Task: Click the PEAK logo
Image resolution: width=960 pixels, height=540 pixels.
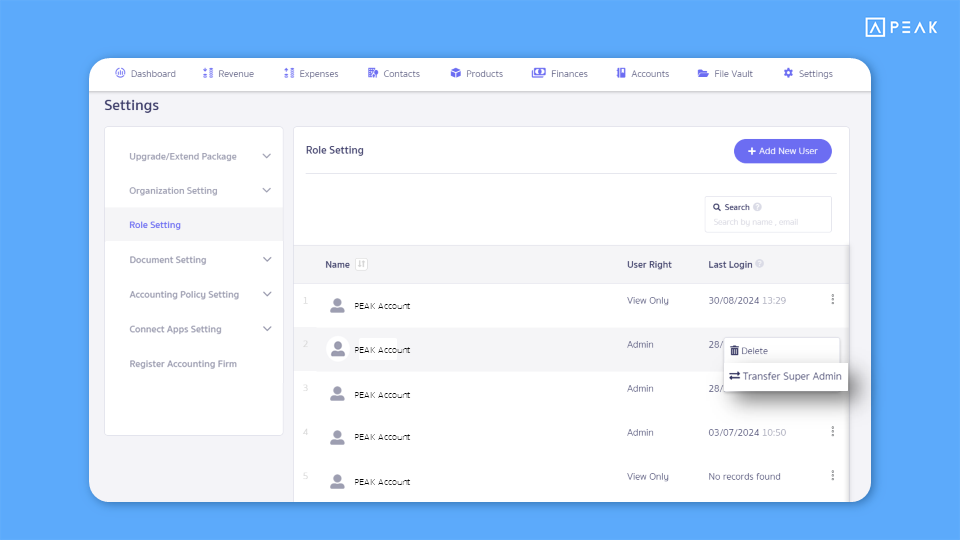Action: pyautogui.click(x=901, y=28)
